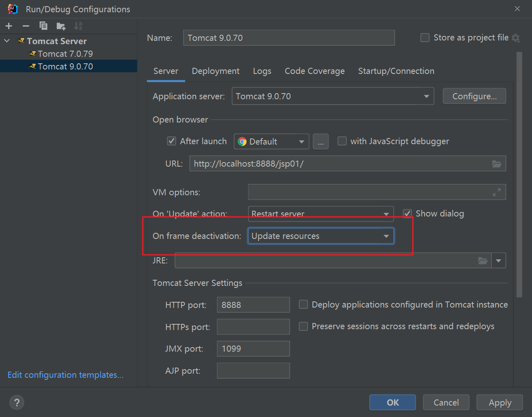Viewport: 532px width, 417px height.
Task: Switch to the Logs tab
Action: coord(262,71)
